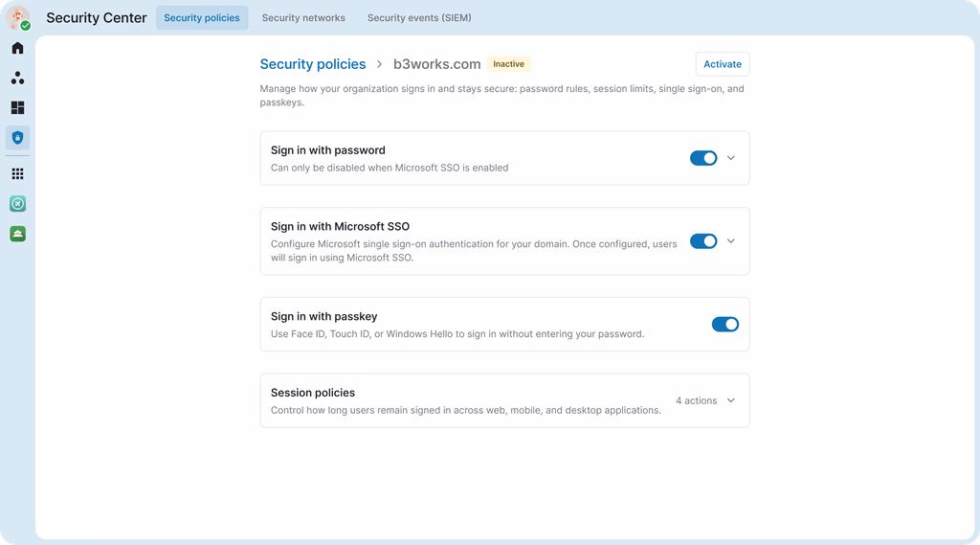Open the user profile avatar
Image resolution: width=980 pixels, height=545 pixels.
[x=18, y=18]
